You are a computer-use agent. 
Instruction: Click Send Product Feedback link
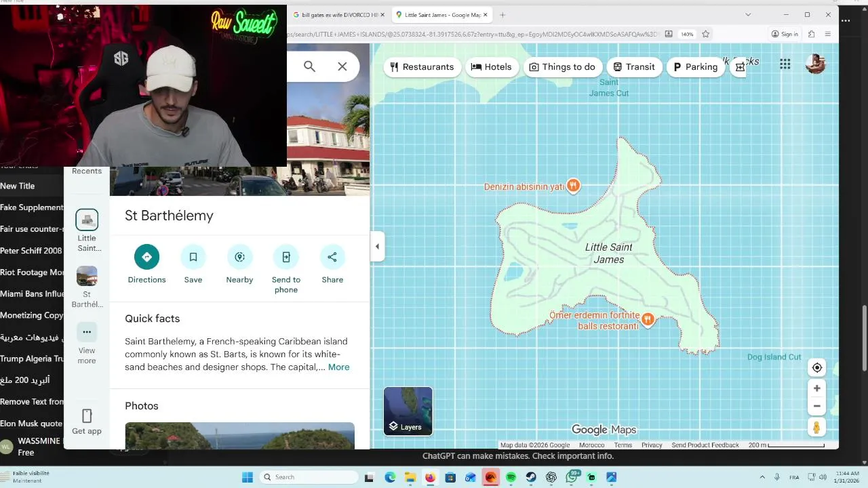(x=705, y=445)
